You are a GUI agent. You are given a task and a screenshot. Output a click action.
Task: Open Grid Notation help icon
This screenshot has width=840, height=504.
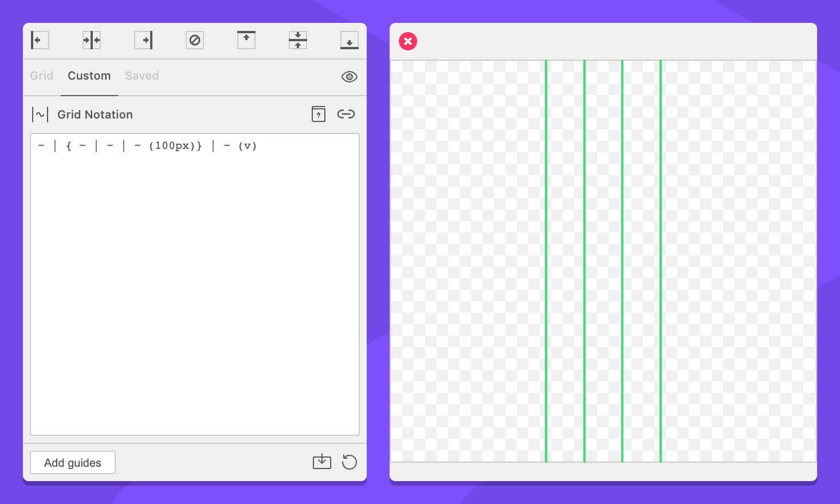coord(319,114)
